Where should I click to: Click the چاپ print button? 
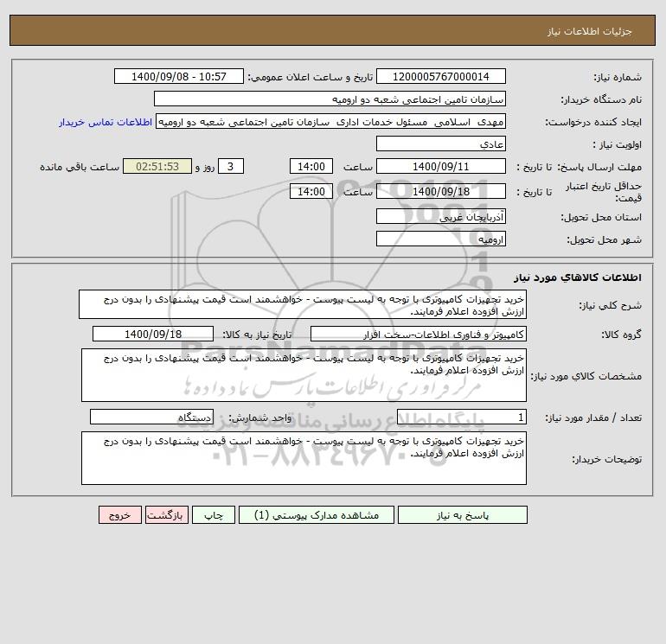pyautogui.click(x=214, y=515)
